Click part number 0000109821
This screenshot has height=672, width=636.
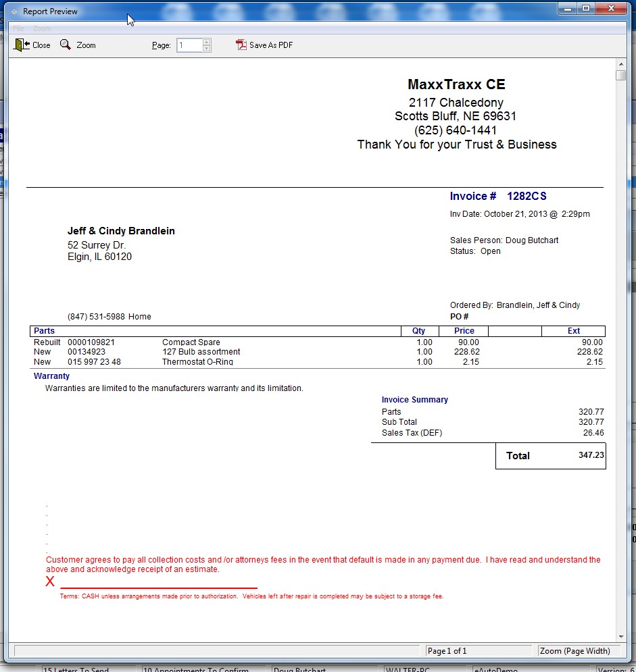click(x=91, y=342)
